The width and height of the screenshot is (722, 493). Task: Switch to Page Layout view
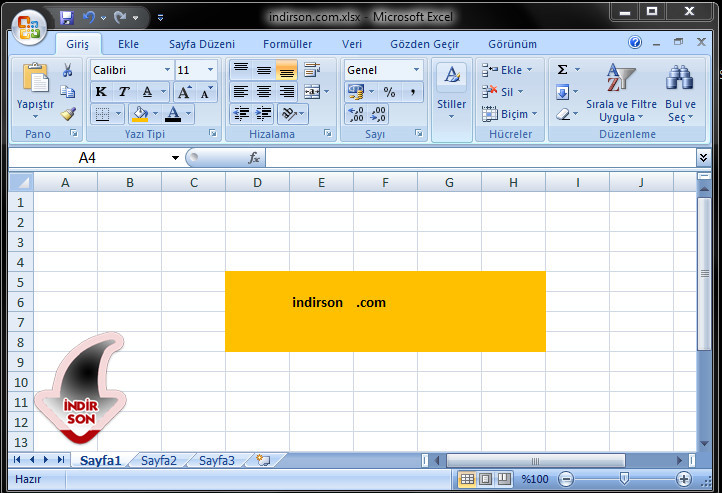pyautogui.click(x=485, y=479)
